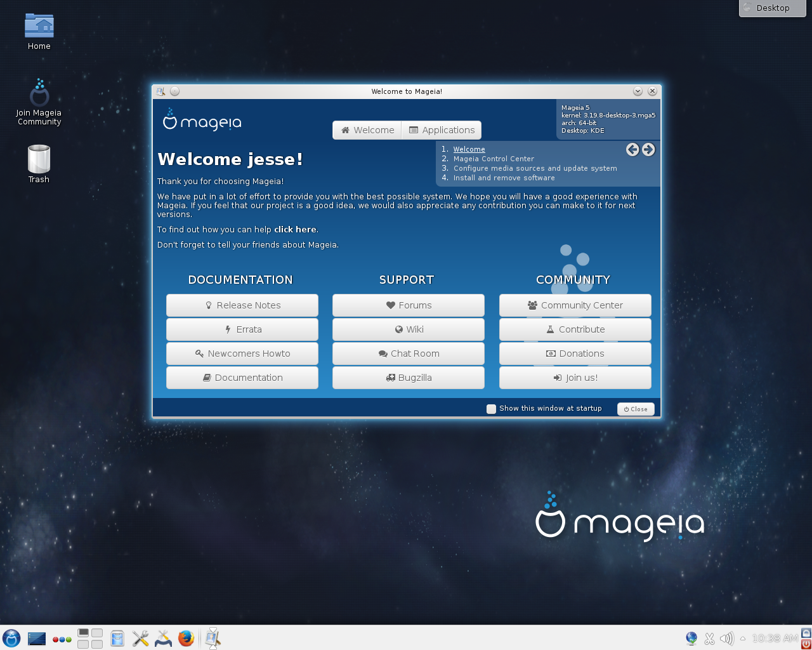Launch Firefox from the taskbar
812x650 pixels.
[186, 638]
